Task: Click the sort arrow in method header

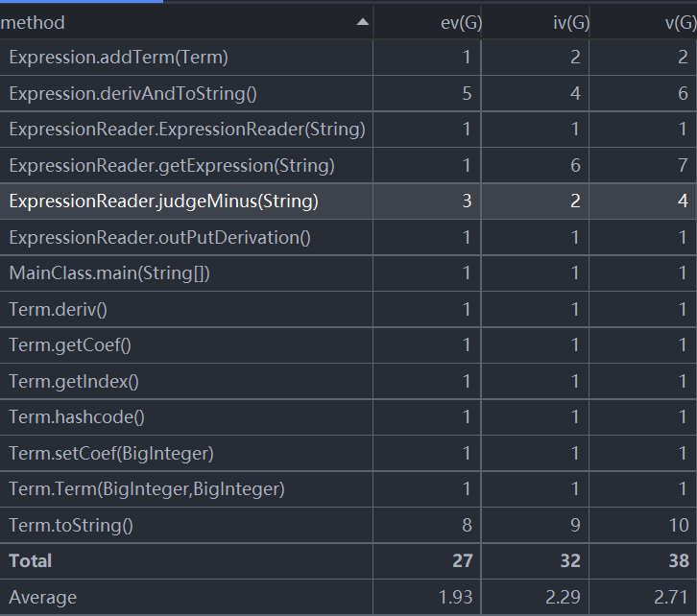Action: click(x=363, y=22)
